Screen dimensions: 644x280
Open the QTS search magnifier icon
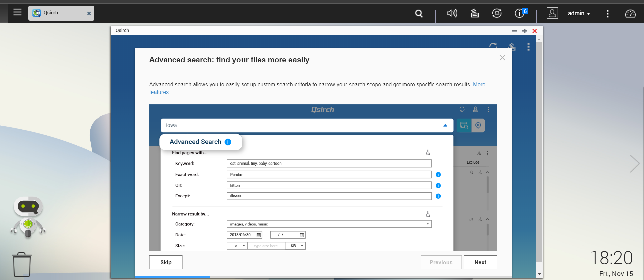pyautogui.click(x=419, y=13)
